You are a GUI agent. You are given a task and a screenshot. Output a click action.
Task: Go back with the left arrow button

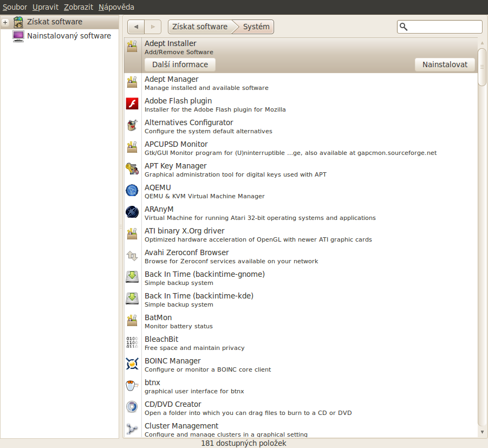tap(136, 27)
